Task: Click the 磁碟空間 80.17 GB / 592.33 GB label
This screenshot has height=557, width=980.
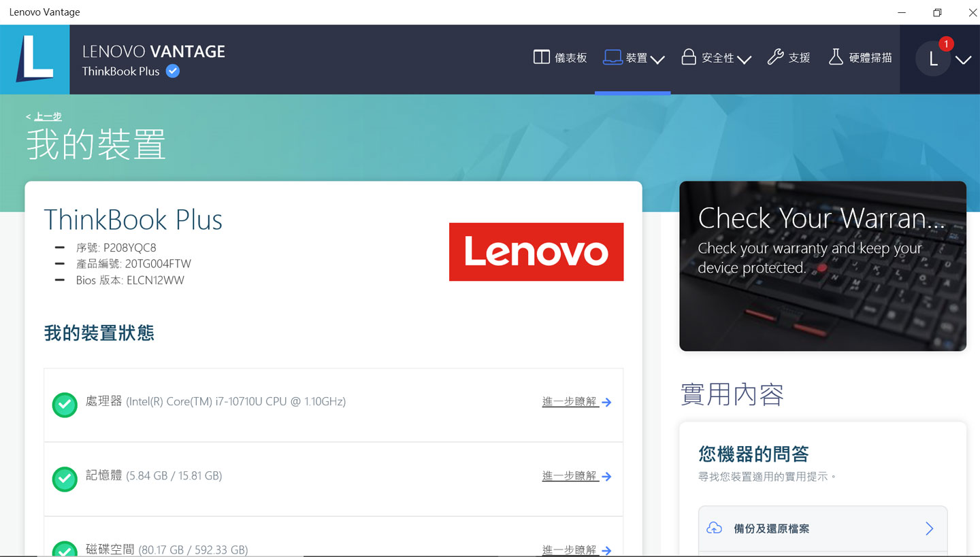Action: [x=167, y=550]
